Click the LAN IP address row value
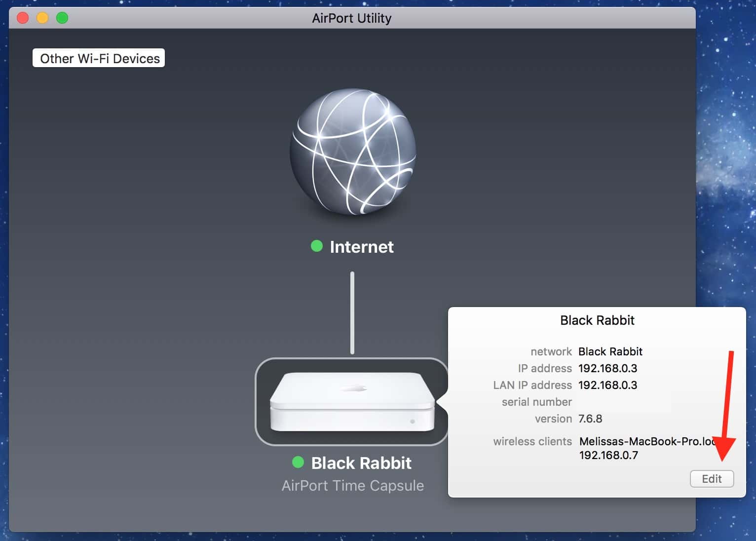The height and width of the screenshot is (541, 756). (x=607, y=385)
